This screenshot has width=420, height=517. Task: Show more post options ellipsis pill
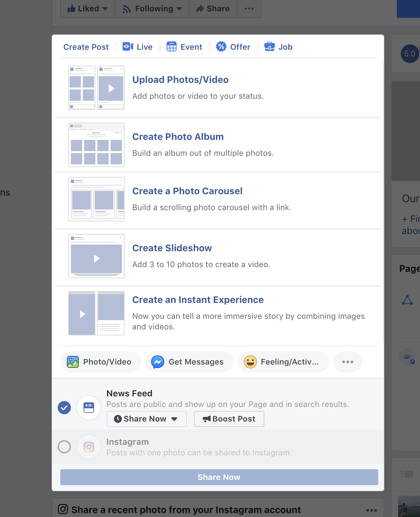point(348,362)
